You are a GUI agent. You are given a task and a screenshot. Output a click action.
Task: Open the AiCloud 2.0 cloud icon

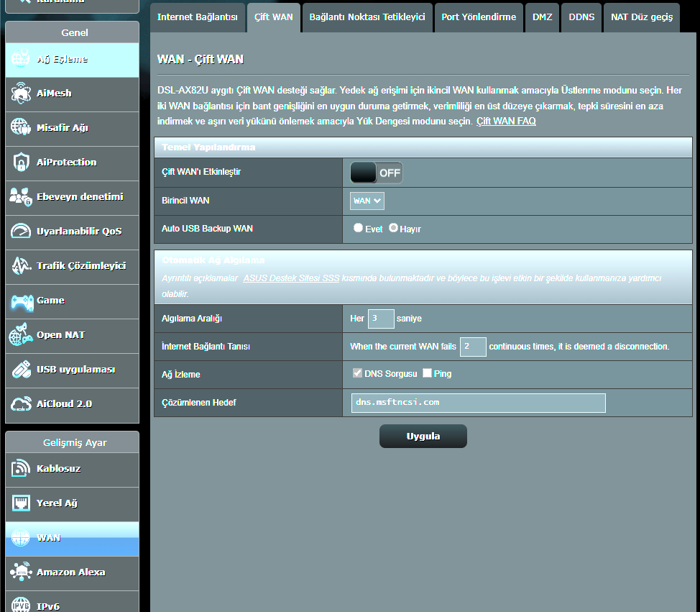click(21, 404)
